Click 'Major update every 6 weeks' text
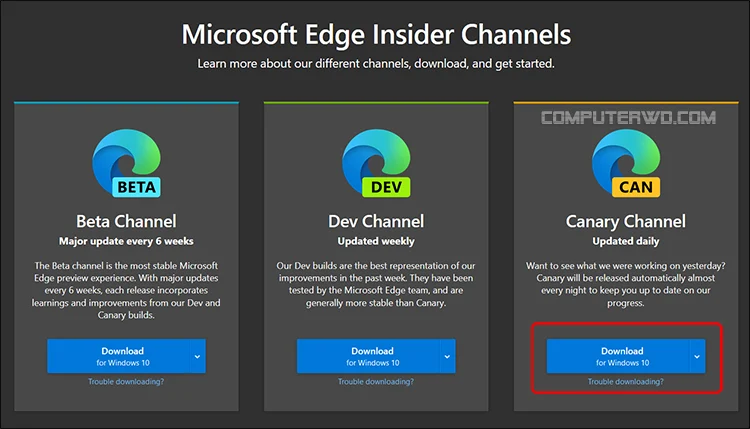The height and width of the screenshot is (429, 750). point(126,241)
